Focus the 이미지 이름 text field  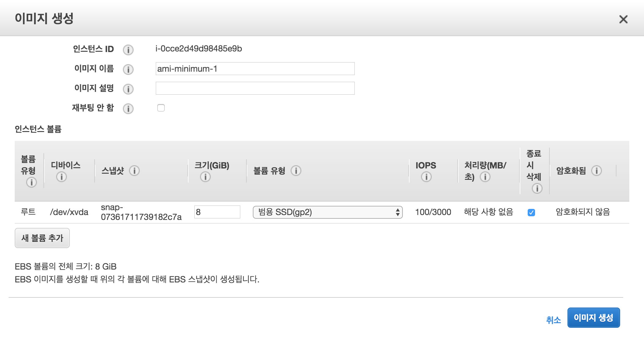(x=255, y=69)
